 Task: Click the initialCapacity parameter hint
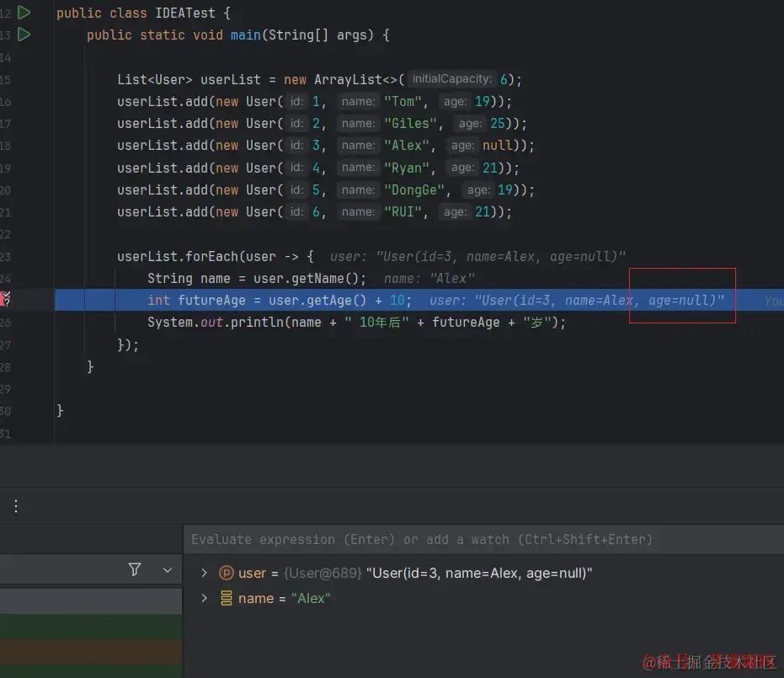tap(452, 79)
